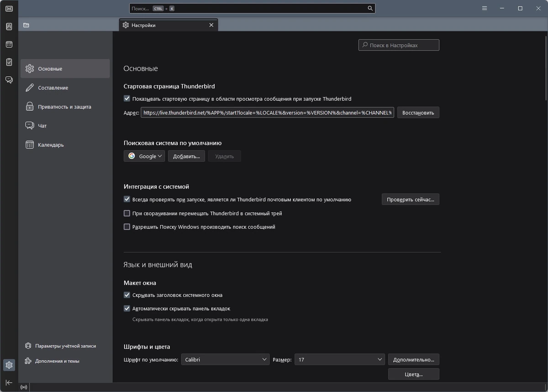Screen dimensions: 548x392
Task: Open the Calibri default font dropdown
Action: coord(225,360)
